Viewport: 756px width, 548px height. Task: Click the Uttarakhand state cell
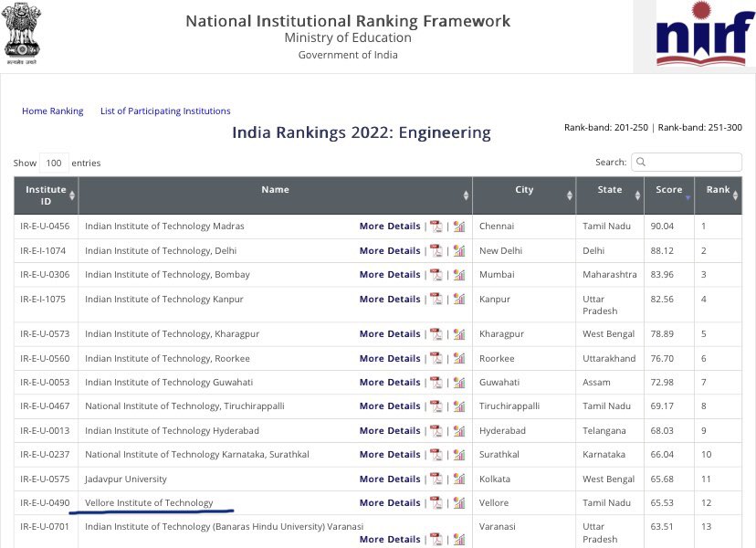(x=609, y=358)
